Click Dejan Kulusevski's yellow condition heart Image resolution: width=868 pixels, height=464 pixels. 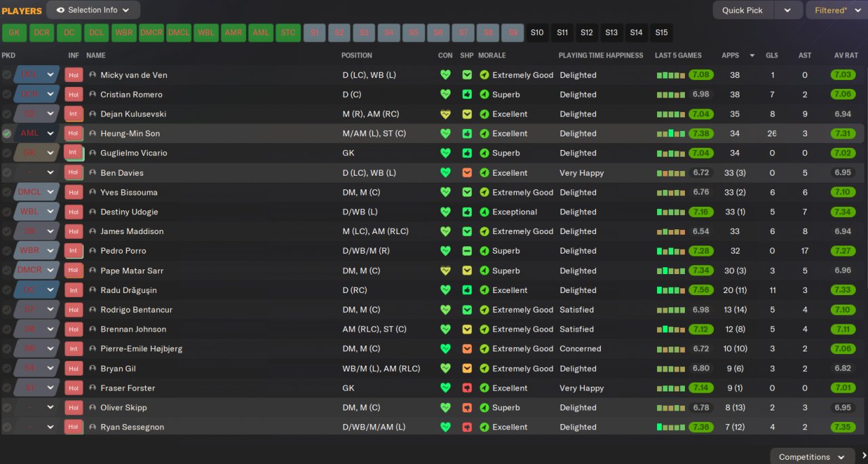(446, 114)
